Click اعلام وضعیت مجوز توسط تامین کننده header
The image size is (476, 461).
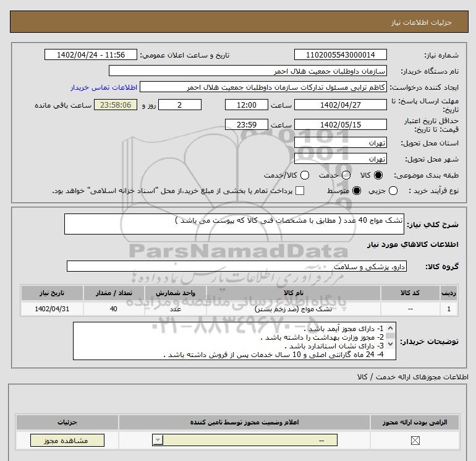click(244, 423)
